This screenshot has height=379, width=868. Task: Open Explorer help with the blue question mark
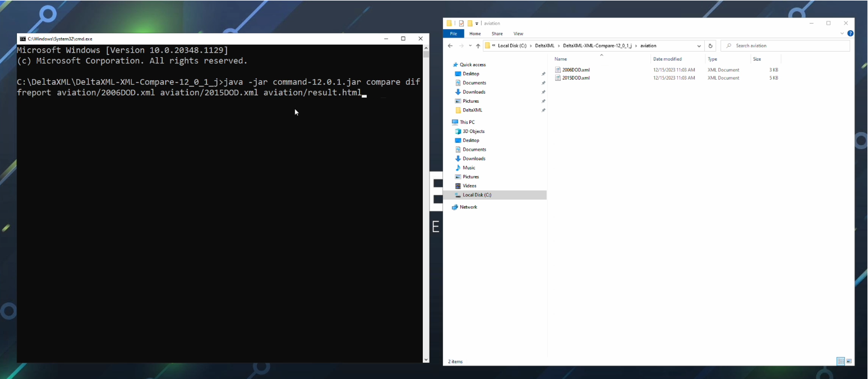coord(851,34)
